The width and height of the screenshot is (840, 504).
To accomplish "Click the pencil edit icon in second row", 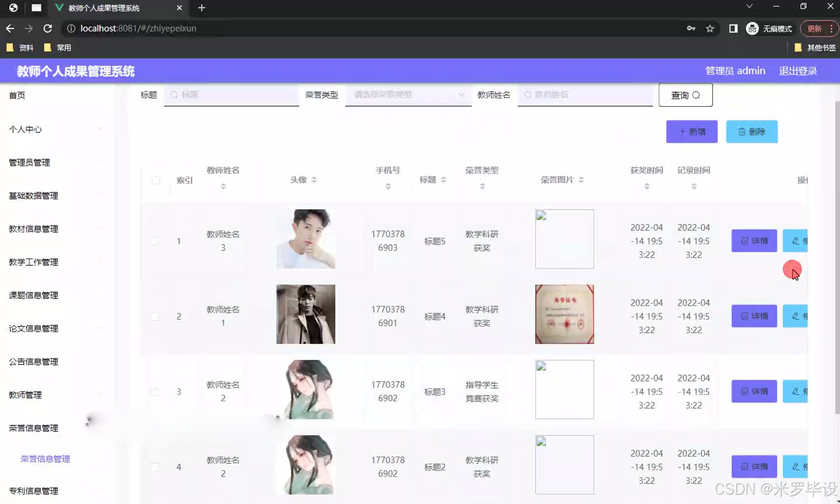I will (x=794, y=316).
